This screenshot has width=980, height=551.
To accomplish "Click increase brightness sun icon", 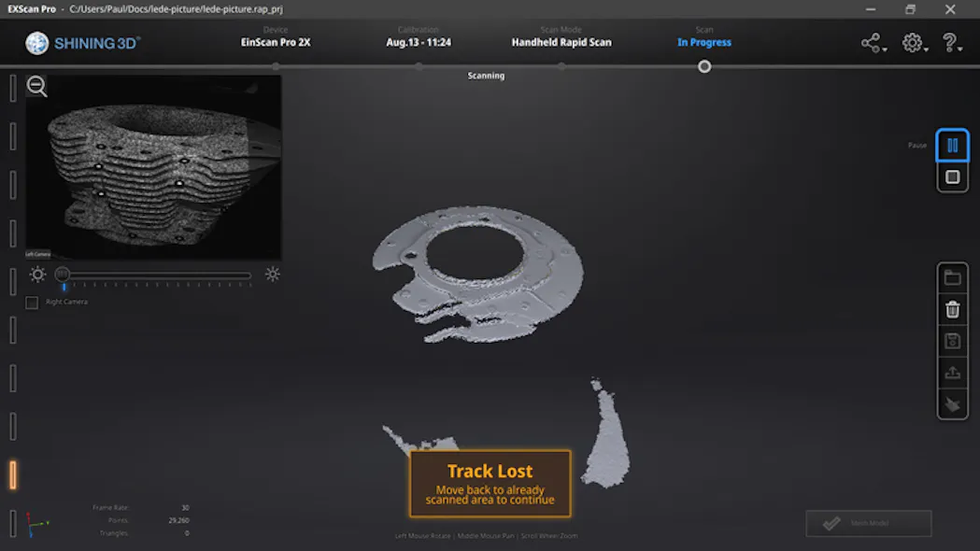I will (x=273, y=275).
